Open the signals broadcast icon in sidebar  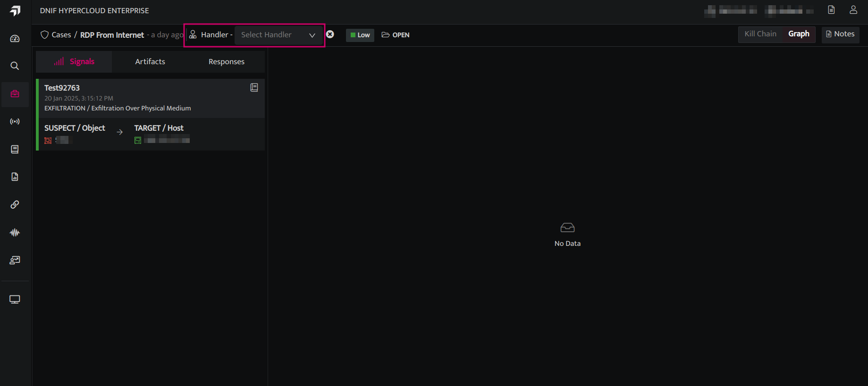(x=15, y=122)
